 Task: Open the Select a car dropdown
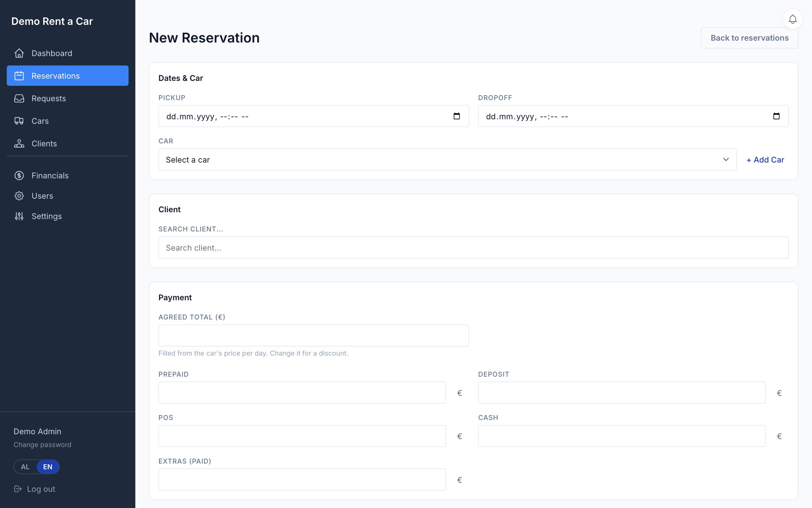pyautogui.click(x=447, y=160)
